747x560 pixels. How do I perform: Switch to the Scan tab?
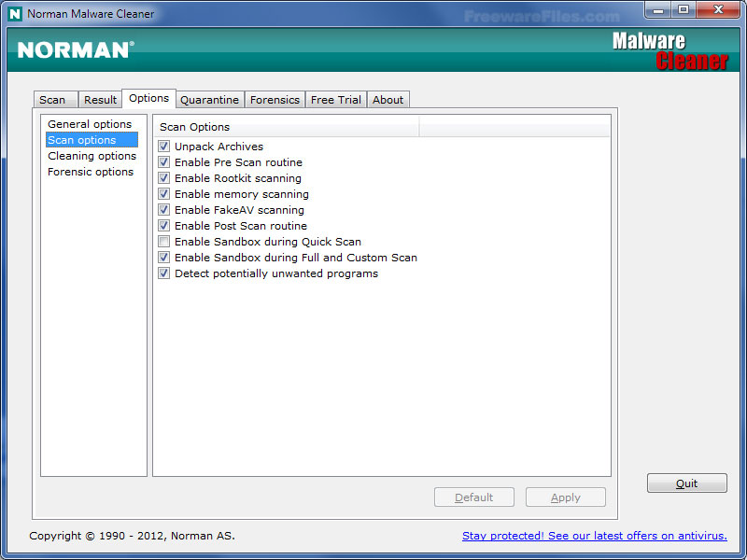tap(55, 100)
